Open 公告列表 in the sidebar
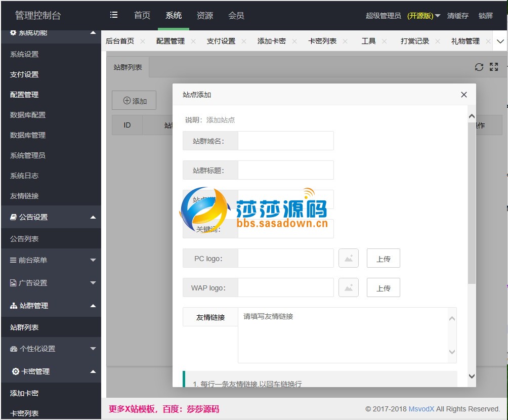 pyautogui.click(x=24, y=239)
